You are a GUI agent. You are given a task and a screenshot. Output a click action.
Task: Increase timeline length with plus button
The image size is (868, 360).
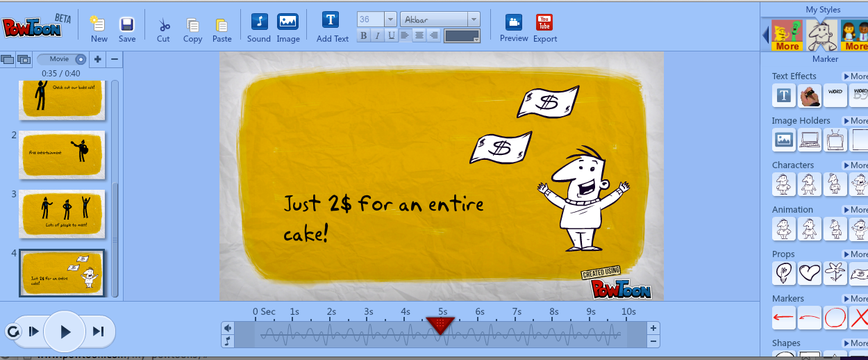pyautogui.click(x=653, y=328)
